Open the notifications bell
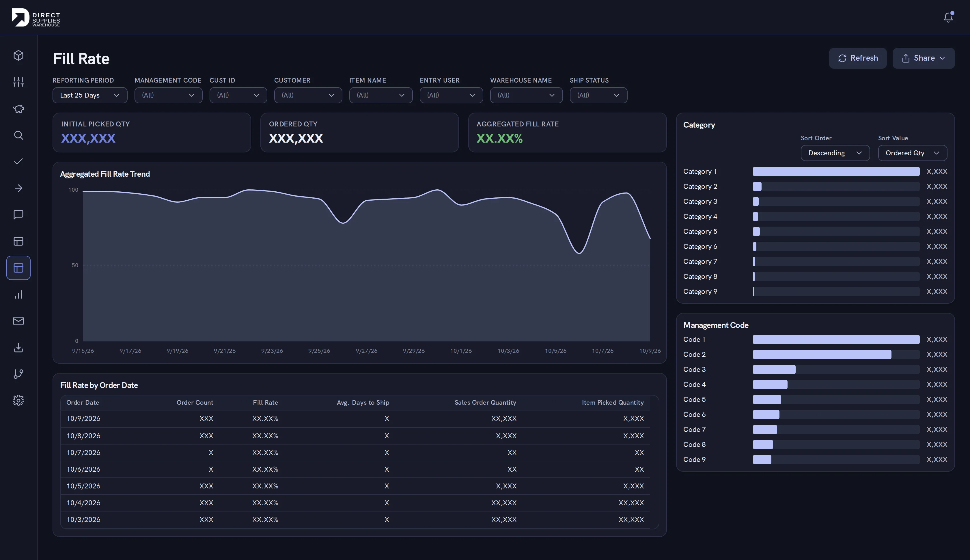Viewport: 970px width, 560px height. [x=948, y=17]
